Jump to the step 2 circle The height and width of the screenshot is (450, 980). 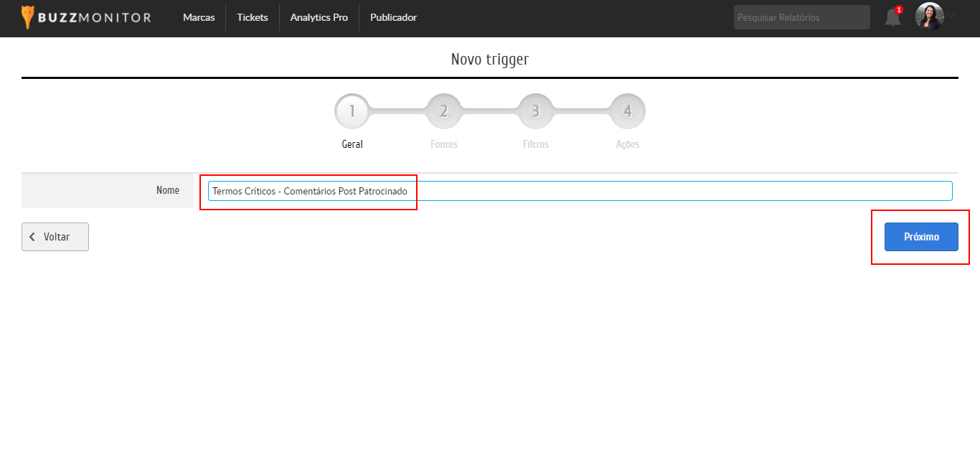(x=444, y=111)
